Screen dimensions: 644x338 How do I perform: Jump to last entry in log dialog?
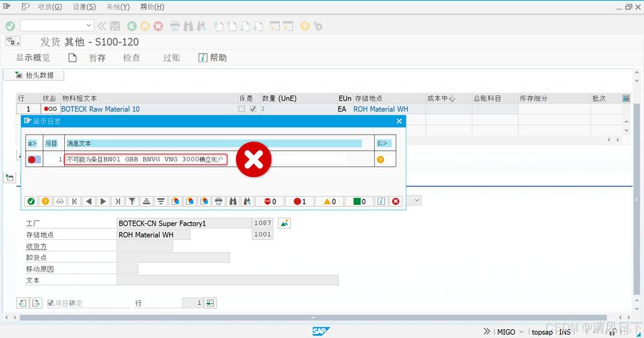pos(118,201)
